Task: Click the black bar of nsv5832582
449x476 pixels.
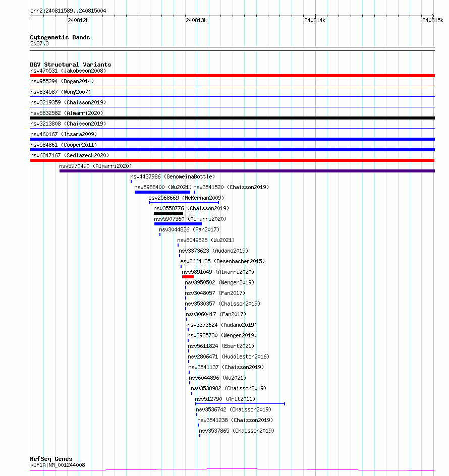Action: 232,118
